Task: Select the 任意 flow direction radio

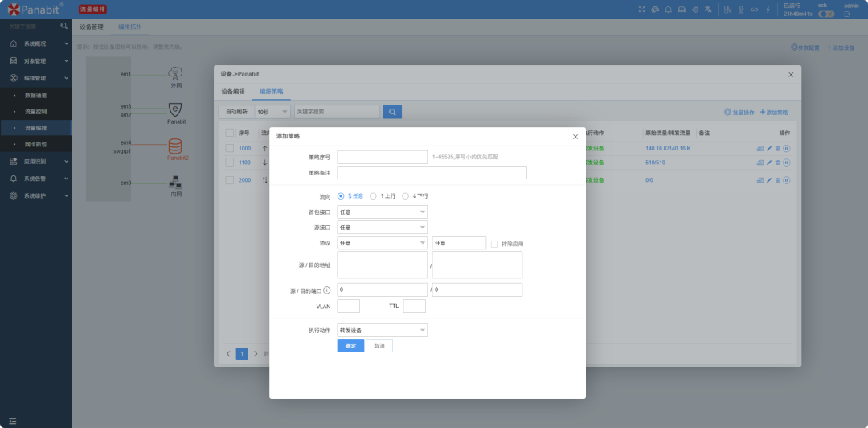Action: click(341, 195)
